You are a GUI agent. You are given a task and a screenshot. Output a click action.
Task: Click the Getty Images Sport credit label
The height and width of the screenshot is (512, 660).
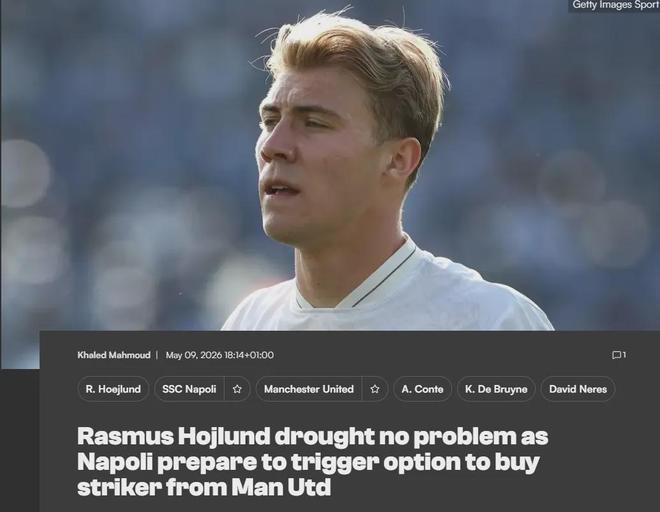click(616, 5)
